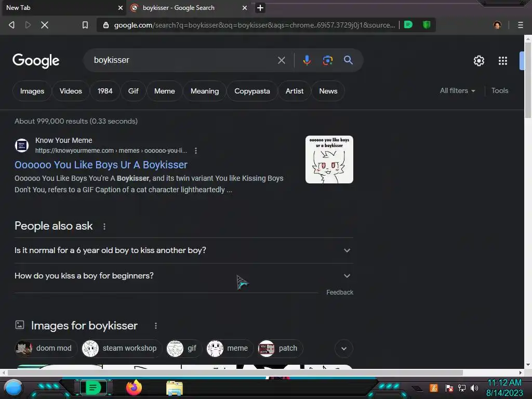Screen dimensions: 532x399
Task: Expand the All filters dropdown
Action: (x=457, y=90)
